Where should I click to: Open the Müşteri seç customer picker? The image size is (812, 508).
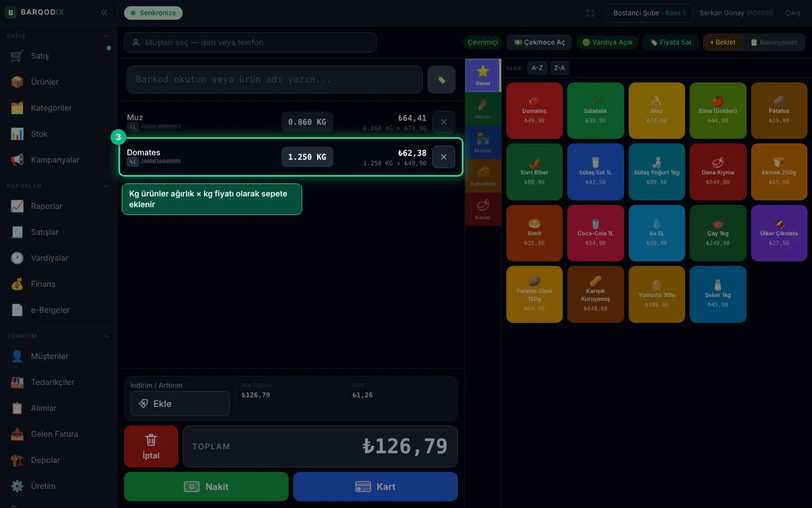pyautogui.click(x=250, y=42)
